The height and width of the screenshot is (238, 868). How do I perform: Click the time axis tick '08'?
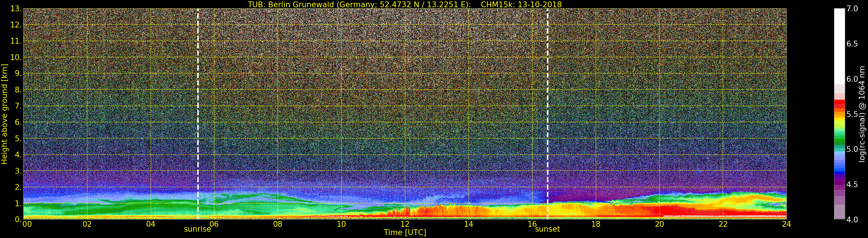[x=278, y=224]
